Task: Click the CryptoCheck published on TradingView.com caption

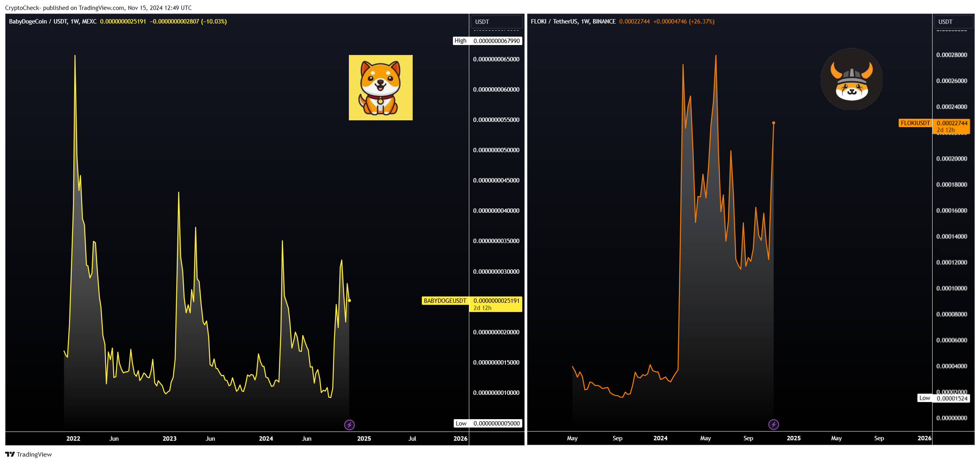Action: tap(98, 8)
